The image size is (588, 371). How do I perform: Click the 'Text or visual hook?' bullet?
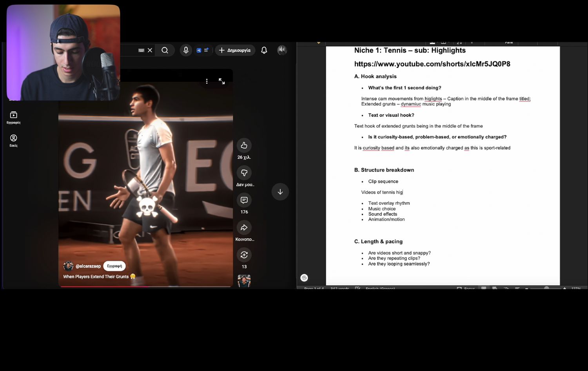pyautogui.click(x=391, y=115)
